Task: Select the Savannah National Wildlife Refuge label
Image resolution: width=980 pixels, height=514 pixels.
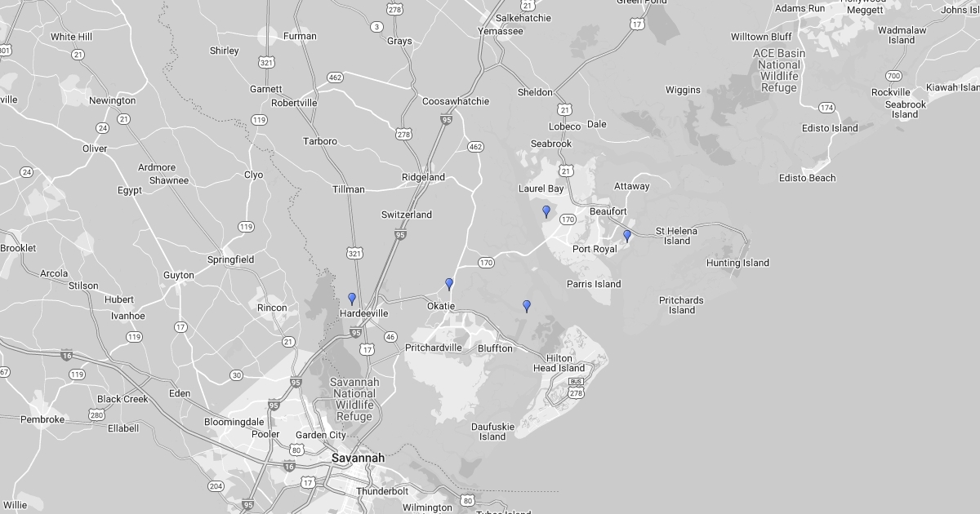Action: click(x=354, y=399)
